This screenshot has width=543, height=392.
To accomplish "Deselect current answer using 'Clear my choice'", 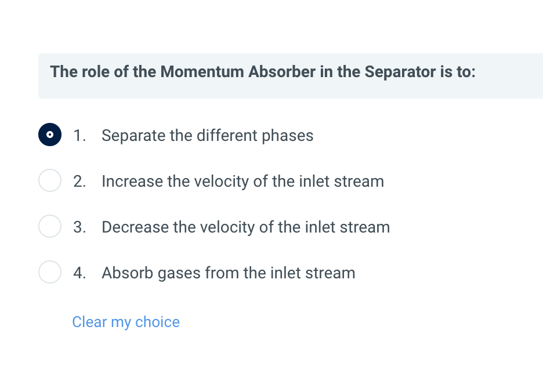I will pos(126,322).
